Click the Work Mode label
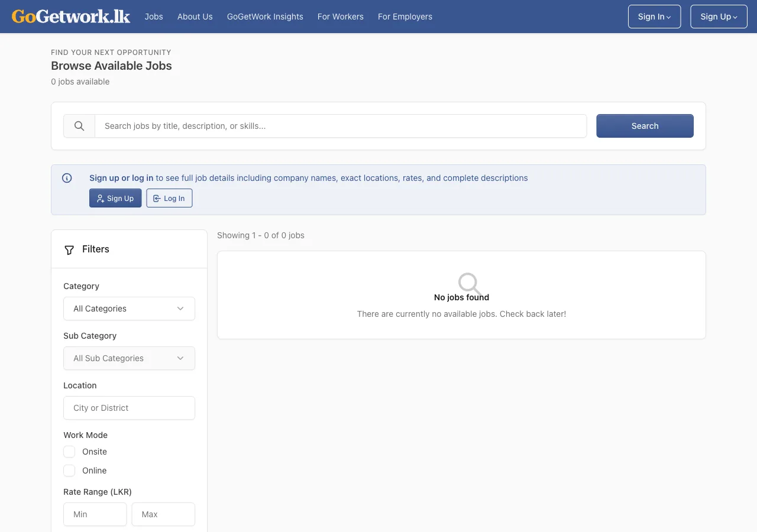The width and height of the screenshot is (757, 532). [x=86, y=435]
